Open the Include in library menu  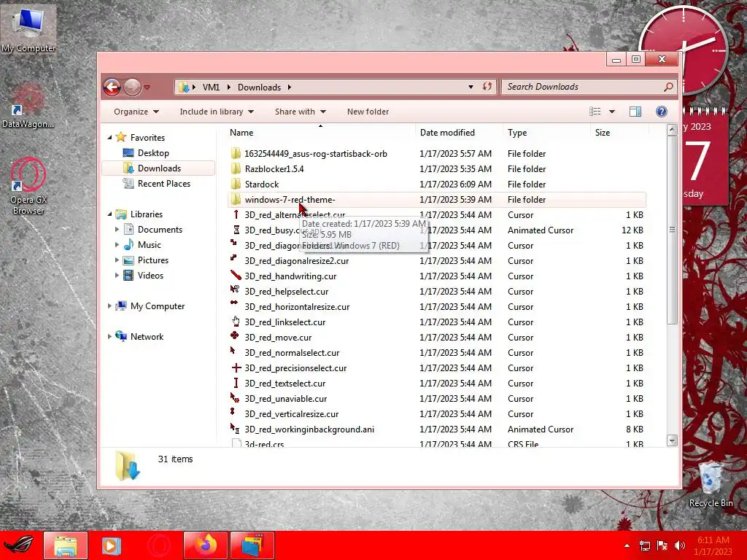pos(216,112)
